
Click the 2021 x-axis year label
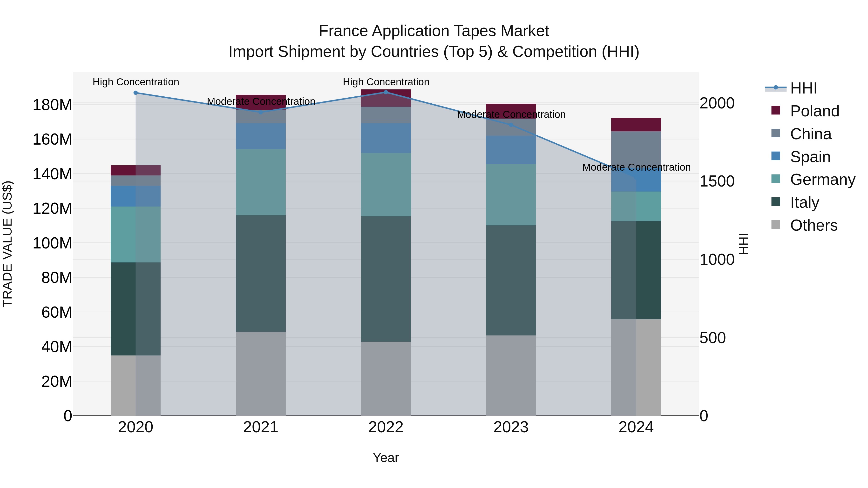[x=261, y=427]
